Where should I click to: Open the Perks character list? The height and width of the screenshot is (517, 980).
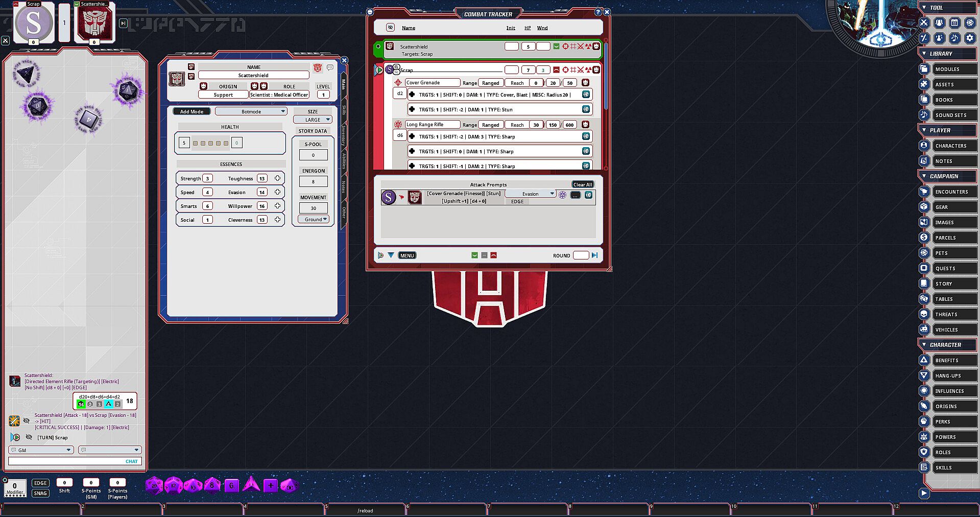(954, 421)
